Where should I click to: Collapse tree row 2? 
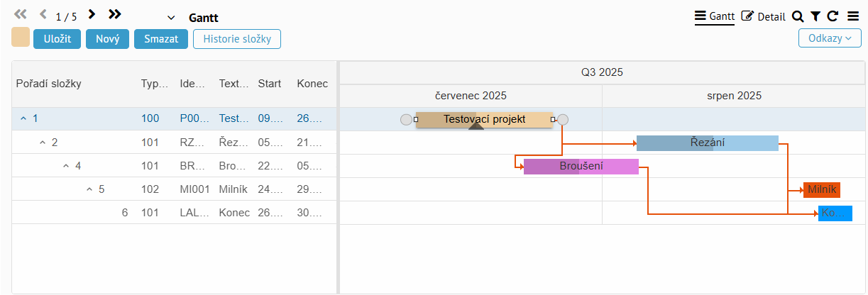point(42,143)
